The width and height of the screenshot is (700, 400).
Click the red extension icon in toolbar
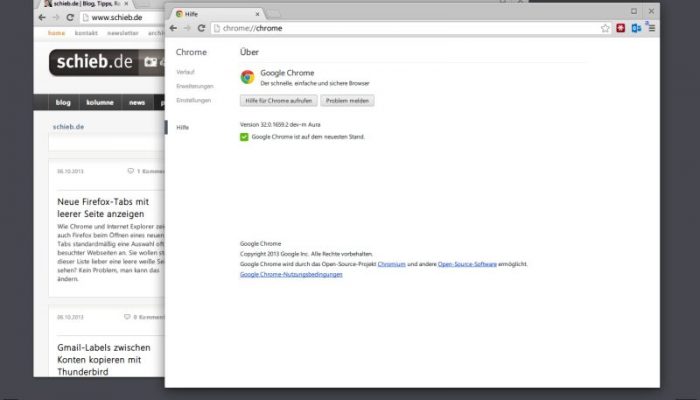click(x=621, y=28)
